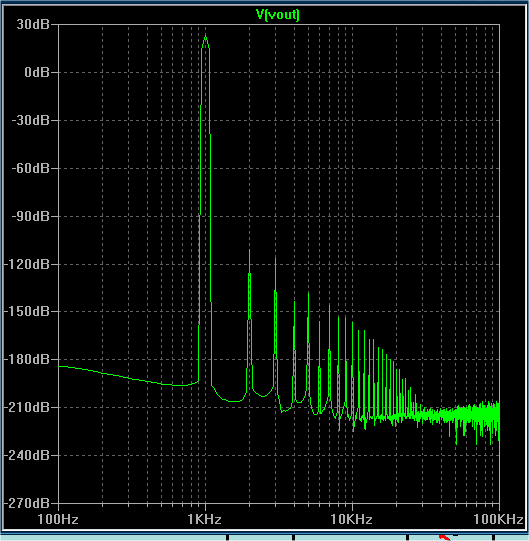529x541 pixels.
Task: Select the 0dB axis label
Action: pos(37,72)
